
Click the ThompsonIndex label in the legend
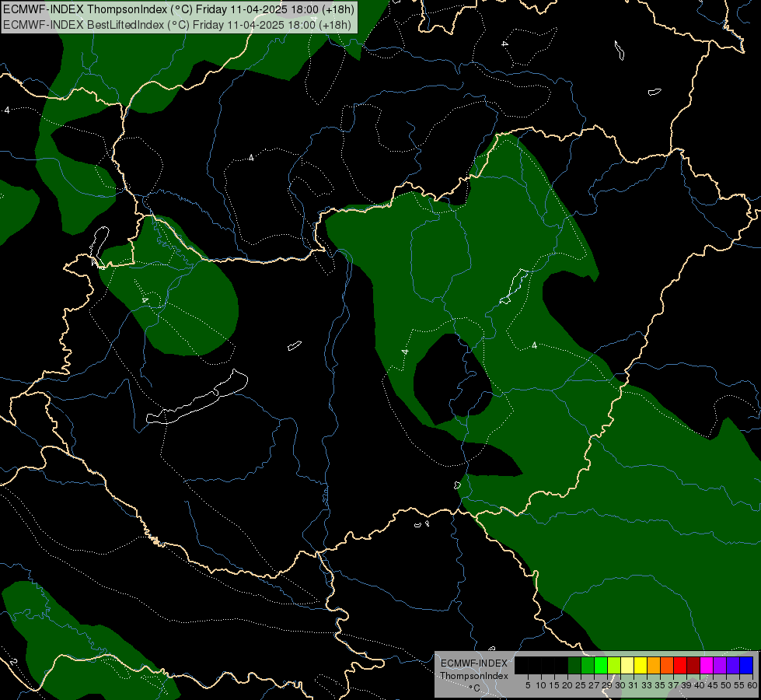click(x=474, y=676)
